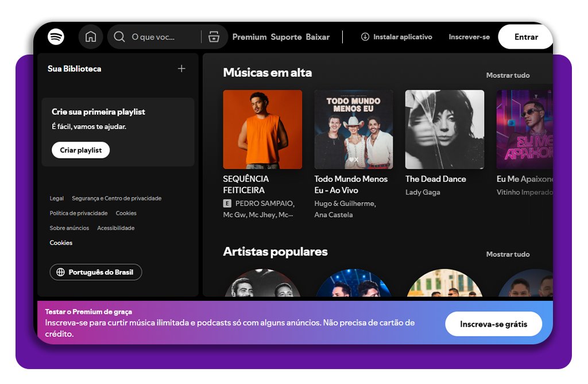The width and height of the screenshot is (588, 384).
Task: Open the second popular artist blue stage photo
Action: point(354,283)
